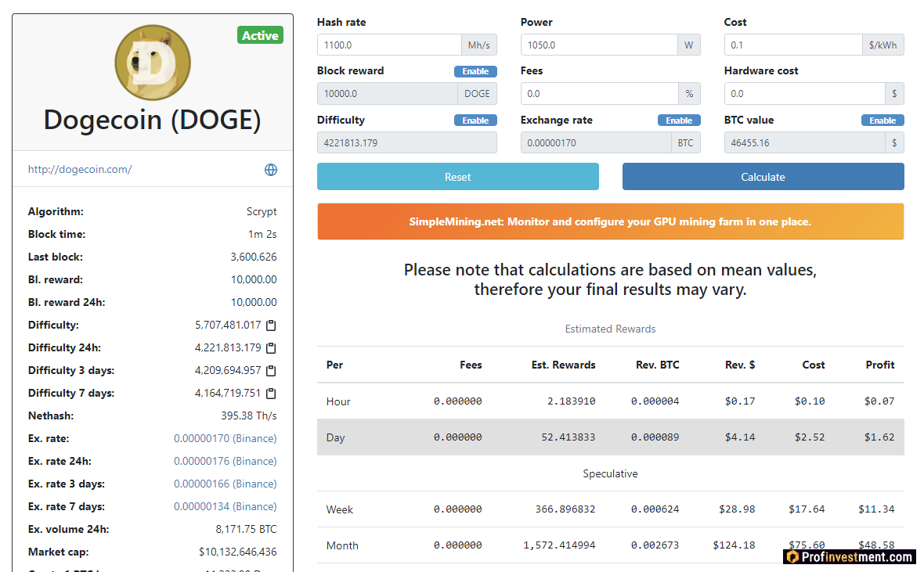
Task: Open the dogecoin.com website link
Action: click(x=80, y=169)
